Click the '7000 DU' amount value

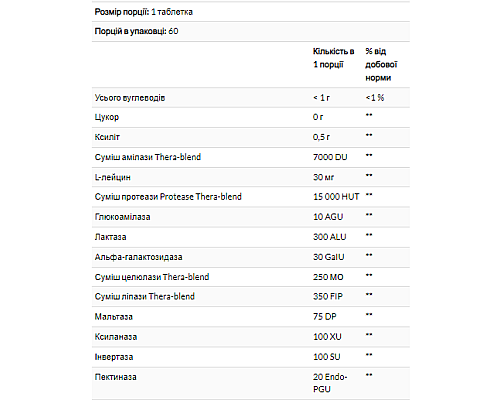click(330, 157)
